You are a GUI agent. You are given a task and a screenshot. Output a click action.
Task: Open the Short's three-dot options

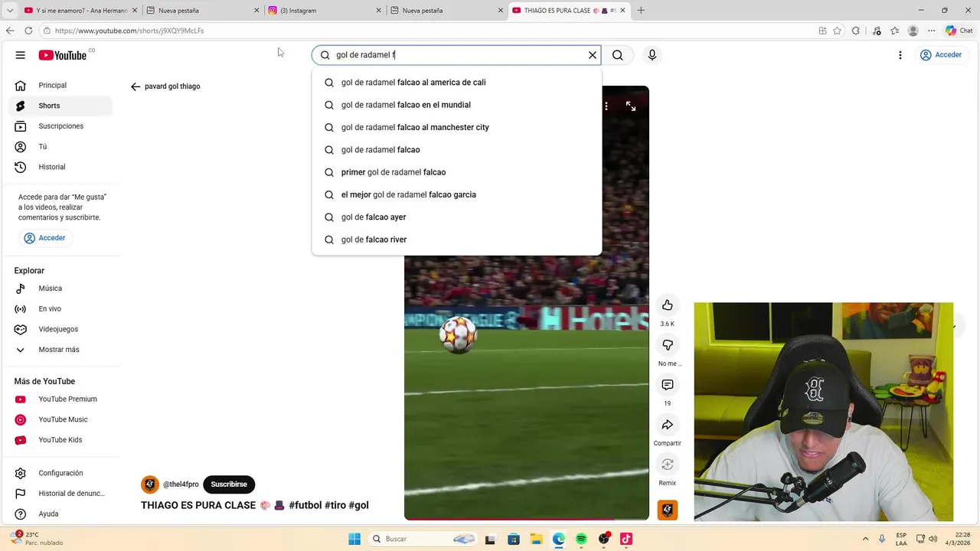click(x=606, y=106)
